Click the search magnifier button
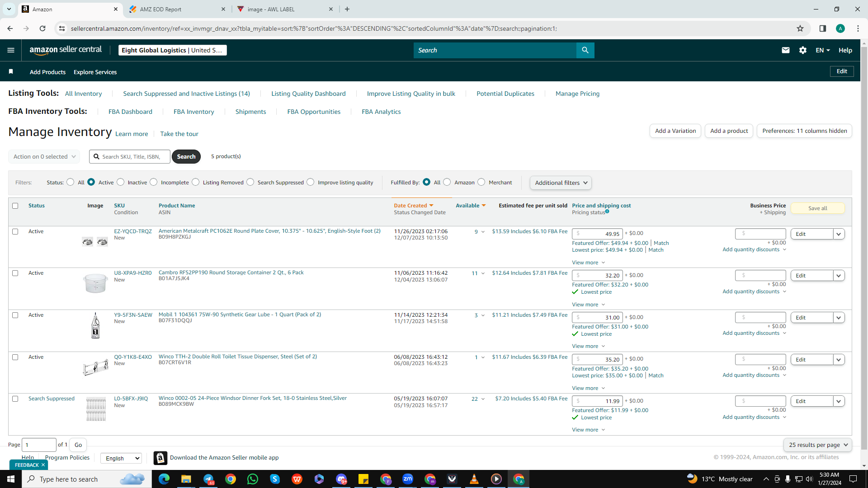This screenshot has height=488, width=868. click(585, 50)
